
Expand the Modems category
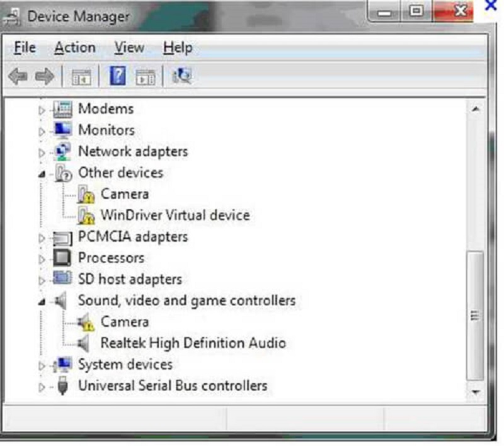[x=42, y=110]
